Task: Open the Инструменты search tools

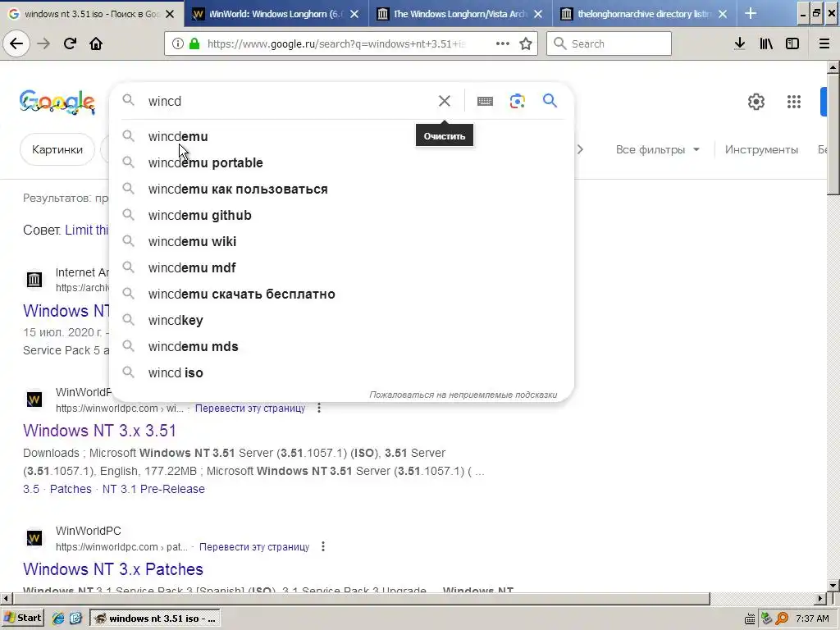Action: click(761, 149)
